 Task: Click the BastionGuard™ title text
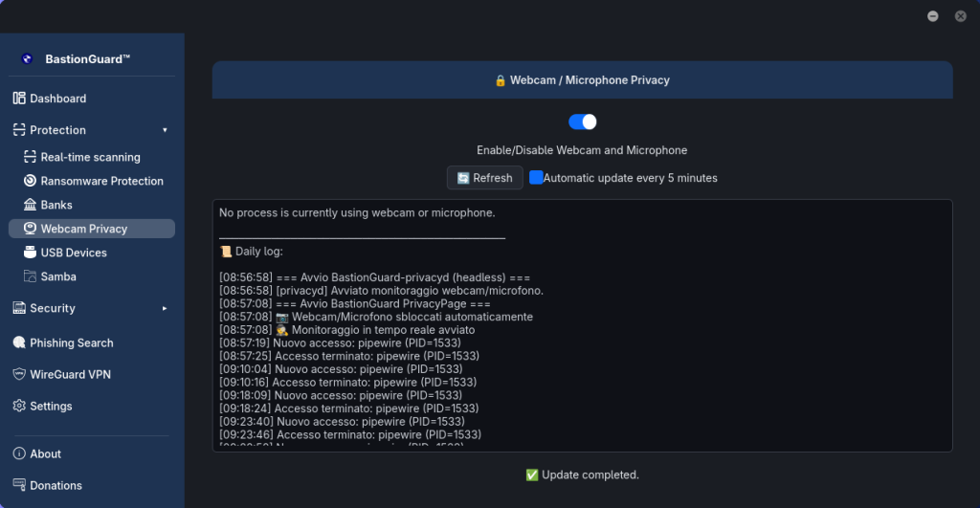(x=87, y=58)
